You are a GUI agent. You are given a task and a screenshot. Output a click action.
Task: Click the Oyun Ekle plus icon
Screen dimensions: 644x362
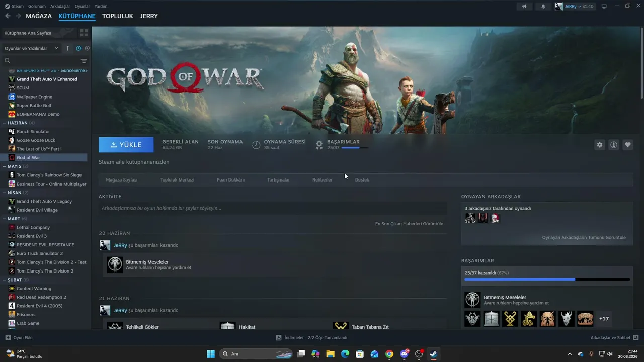click(8, 337)
